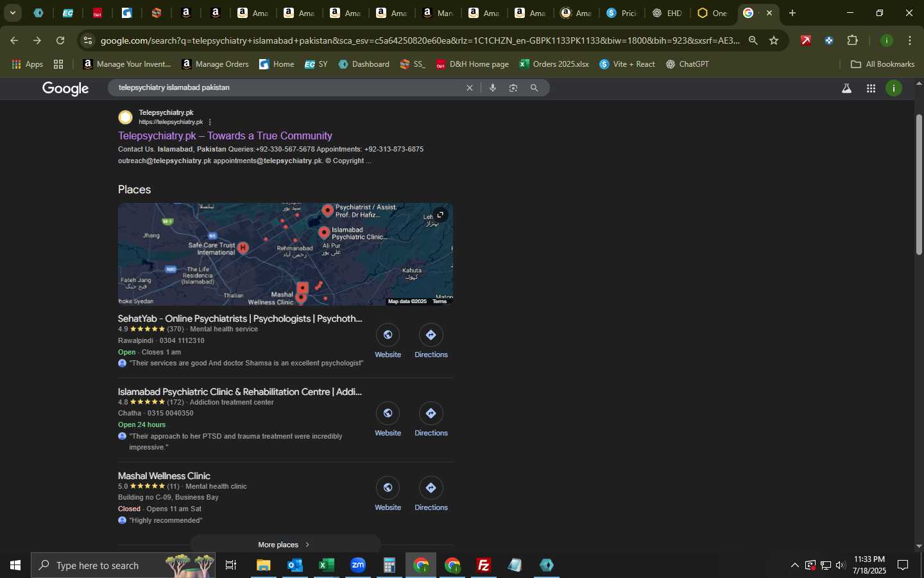
Task: Open Telepsychiatry.pk – Towards a True Community
Action: [225, 136]
